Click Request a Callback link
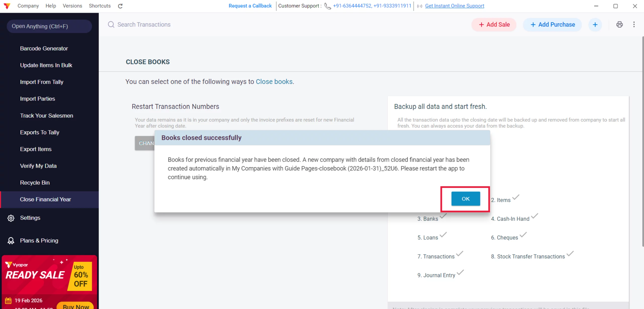Viewport: 644px width, 309px height. coord(250,6)
